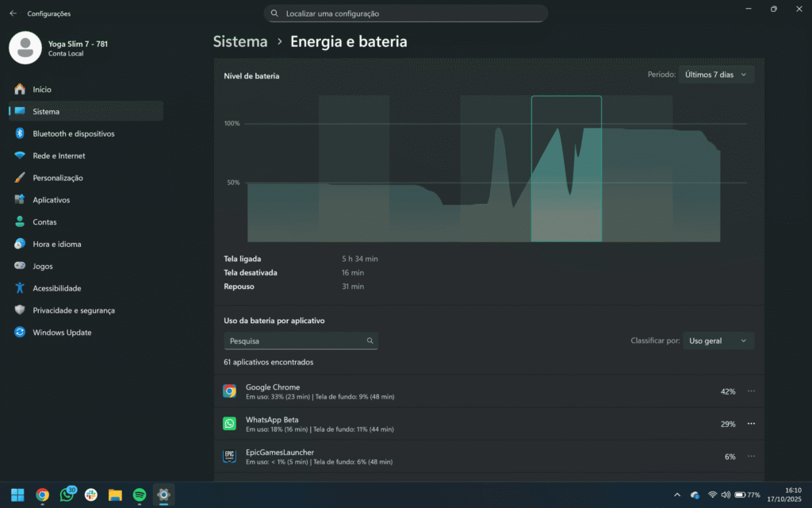Select Privacidade e segurança in the sidebar

pos(21,310)
